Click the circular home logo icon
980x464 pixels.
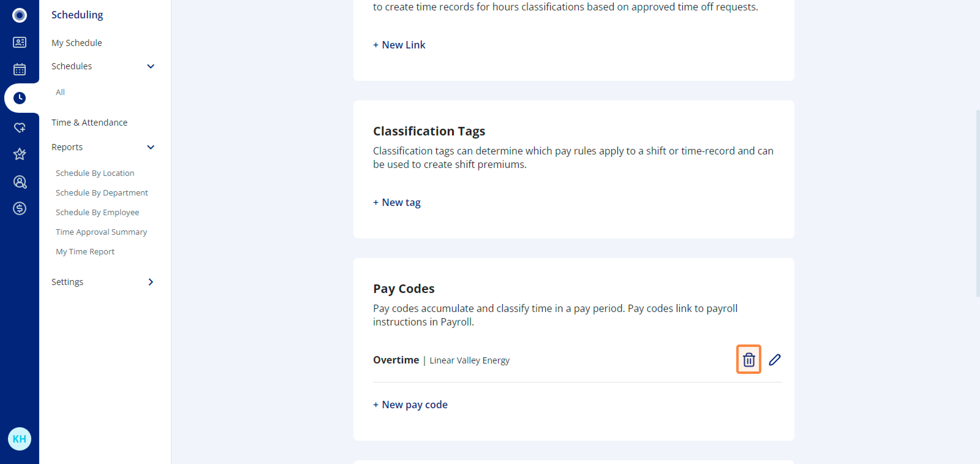19,15
